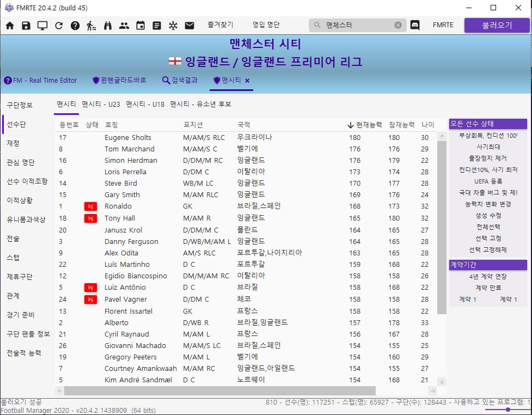Click the snowflake freeze icon
The image size is (532, 415).
[173, 26]
